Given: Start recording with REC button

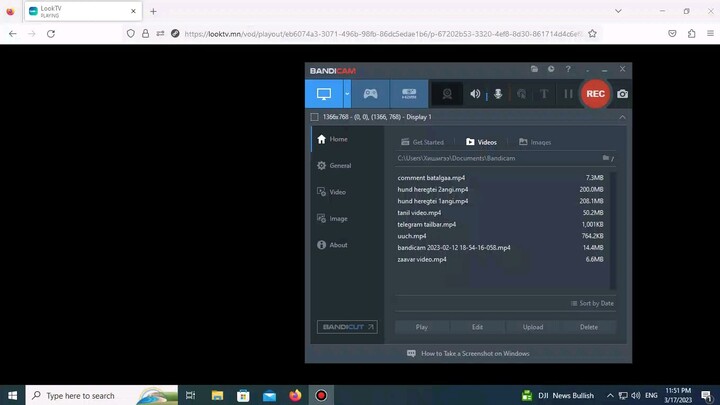Looking at the screenshot, I should (595, 94).
